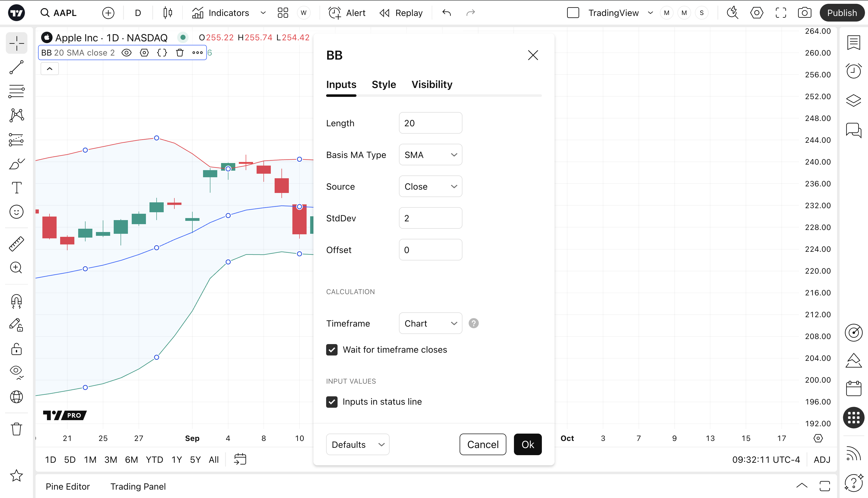Toggle the magnet snap mode
Screen dimensions: 868x498
(16, 301)
